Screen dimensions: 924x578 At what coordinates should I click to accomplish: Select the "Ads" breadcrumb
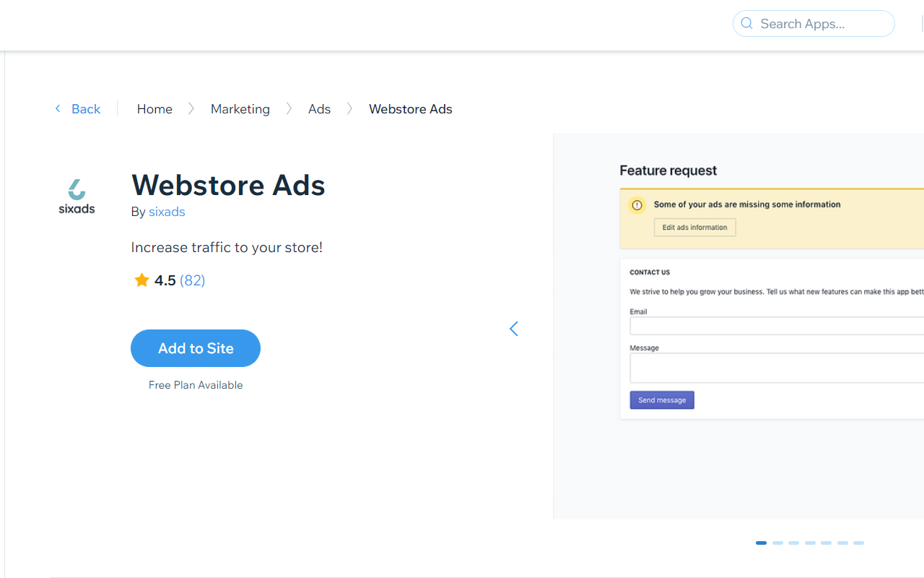point(319,108)
